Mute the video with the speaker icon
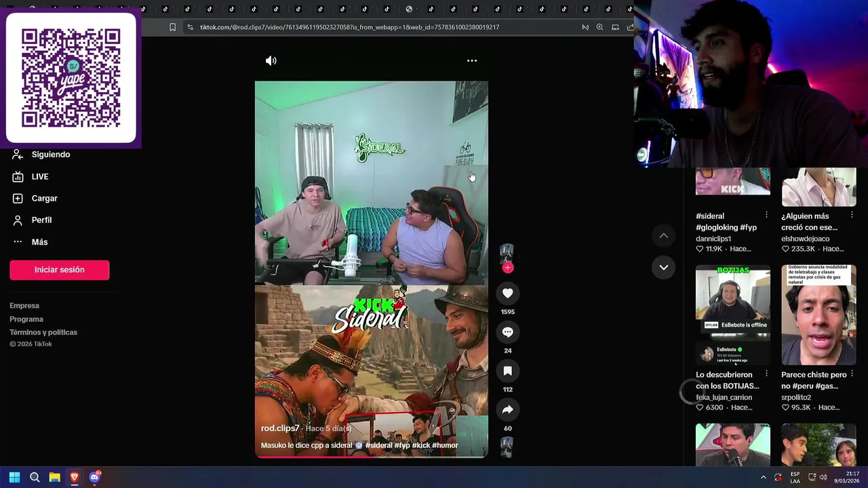The width and height of the screenshot is (868, 488). click(x=271, y=61)
